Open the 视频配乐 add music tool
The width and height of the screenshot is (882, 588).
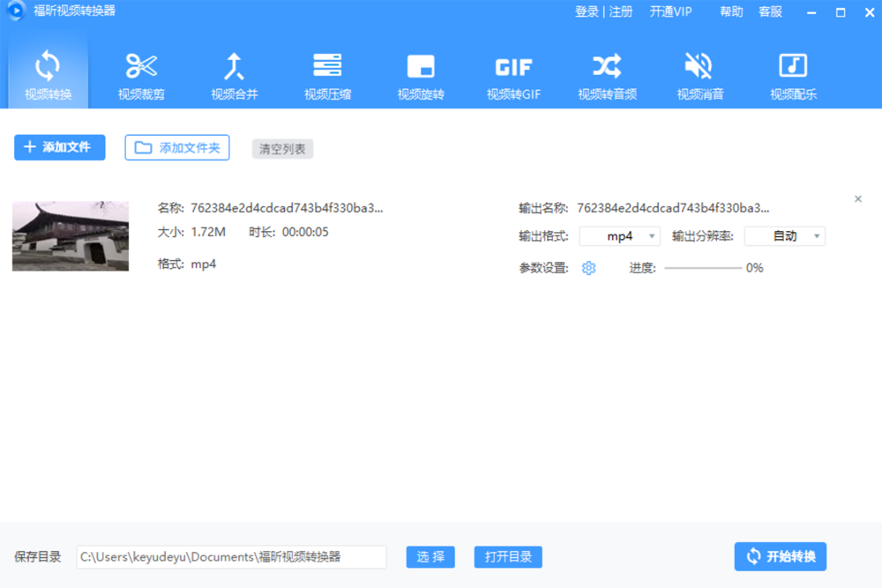point(792,75)
